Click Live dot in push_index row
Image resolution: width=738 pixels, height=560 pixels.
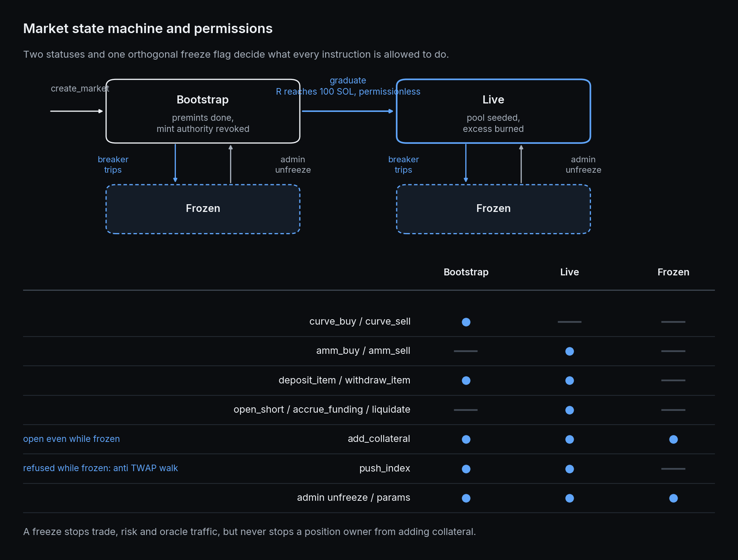(569, 469)
